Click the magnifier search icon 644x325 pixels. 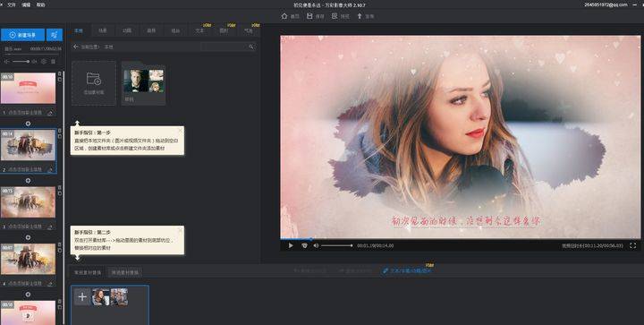(x=251, y=47)
